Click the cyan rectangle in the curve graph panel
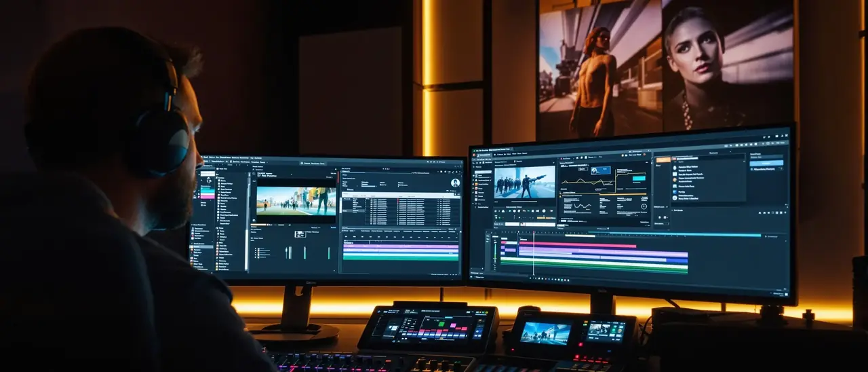 (x=639, y=179)
